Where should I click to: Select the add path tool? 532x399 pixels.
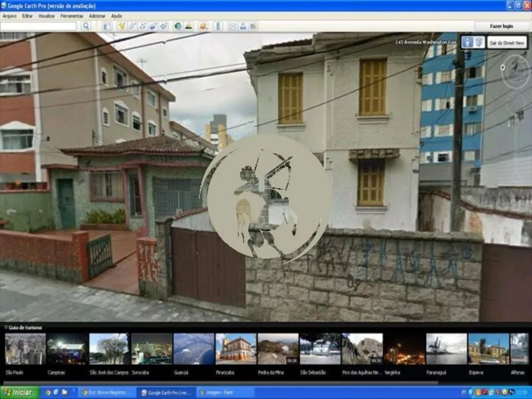[143, 26]
